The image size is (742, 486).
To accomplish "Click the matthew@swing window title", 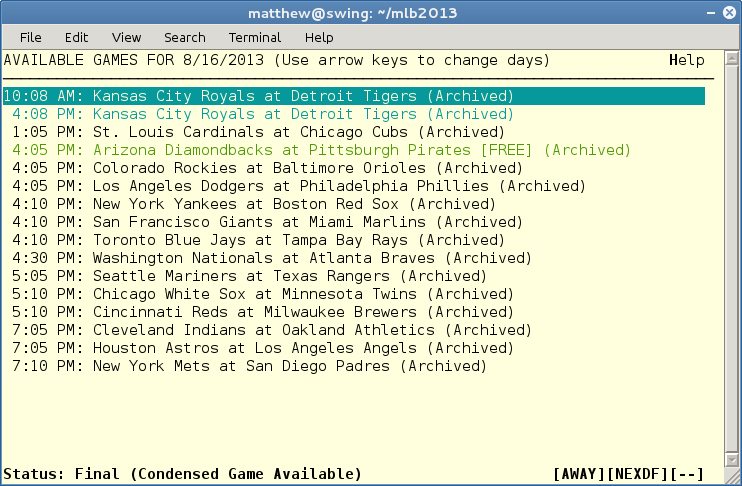I will [x=353, y=13].
